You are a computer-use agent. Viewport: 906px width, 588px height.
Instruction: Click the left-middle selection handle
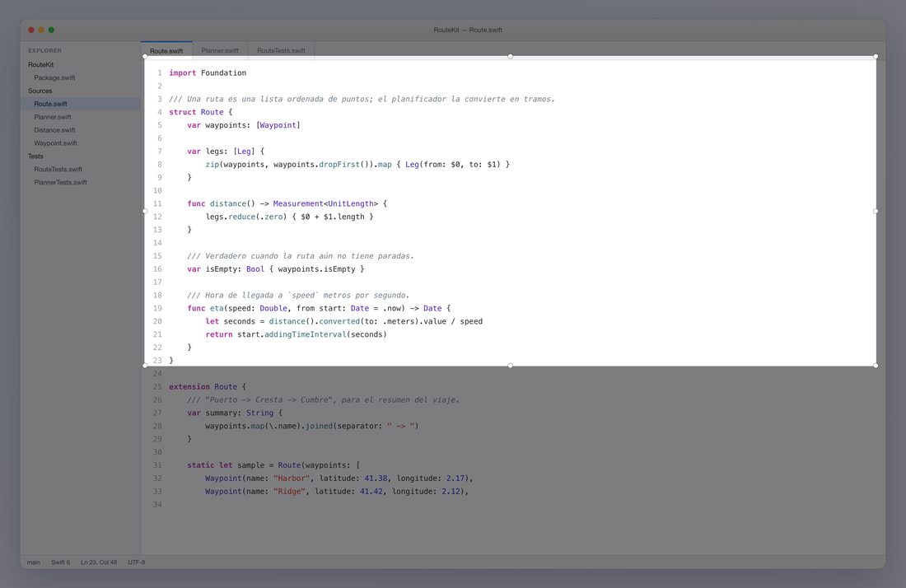[x=144, y=211]
